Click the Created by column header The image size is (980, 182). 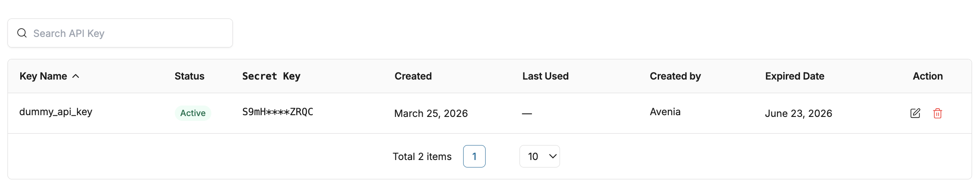point(675,76)
